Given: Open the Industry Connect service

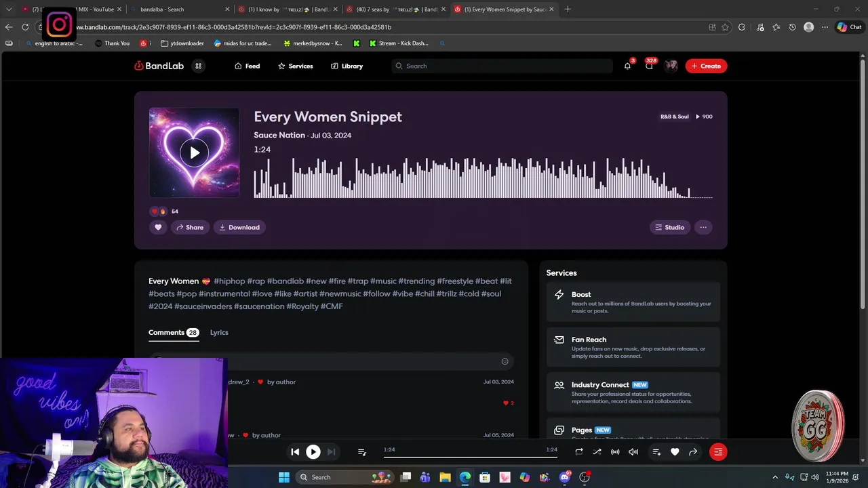Looking at the screenshot, I should (x=633, y=392).
